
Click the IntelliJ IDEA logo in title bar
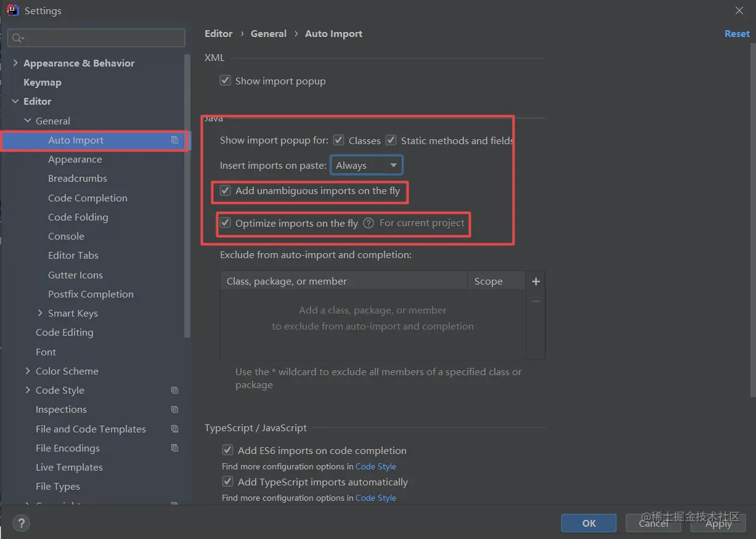13,10
